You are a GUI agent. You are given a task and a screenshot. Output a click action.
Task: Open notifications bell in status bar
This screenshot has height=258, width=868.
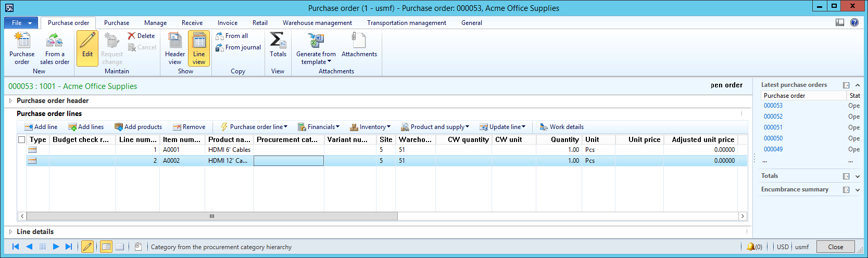[754, 247]
